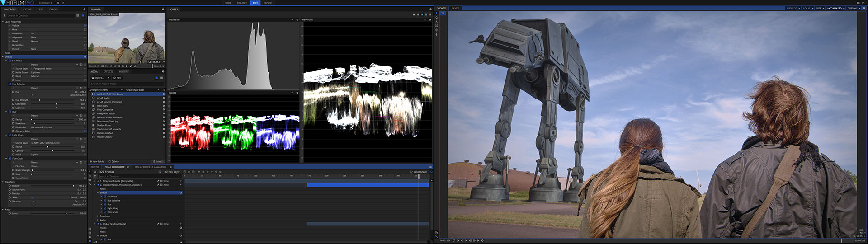Image resolution: width=868 pixels, height=244 pixels.
Task: Close the Isolated Walker Animation timeline tab
Action: (170, 167)
